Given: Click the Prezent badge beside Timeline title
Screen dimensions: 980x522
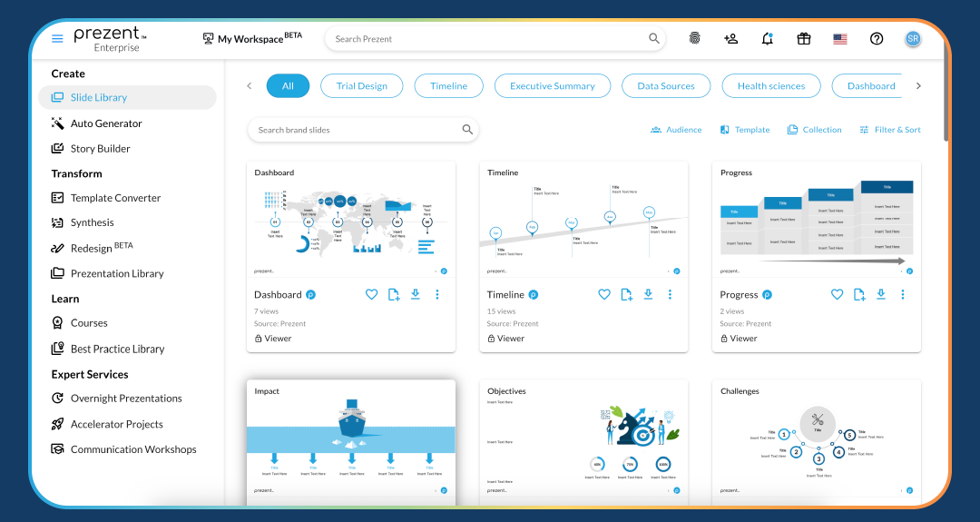Looking at the screenshot, I should (534, 294).
